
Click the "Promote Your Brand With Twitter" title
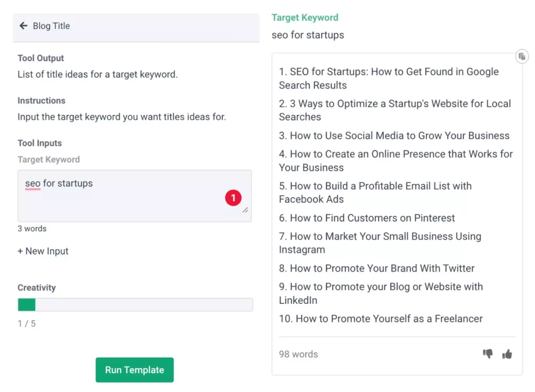click(377, 268)
